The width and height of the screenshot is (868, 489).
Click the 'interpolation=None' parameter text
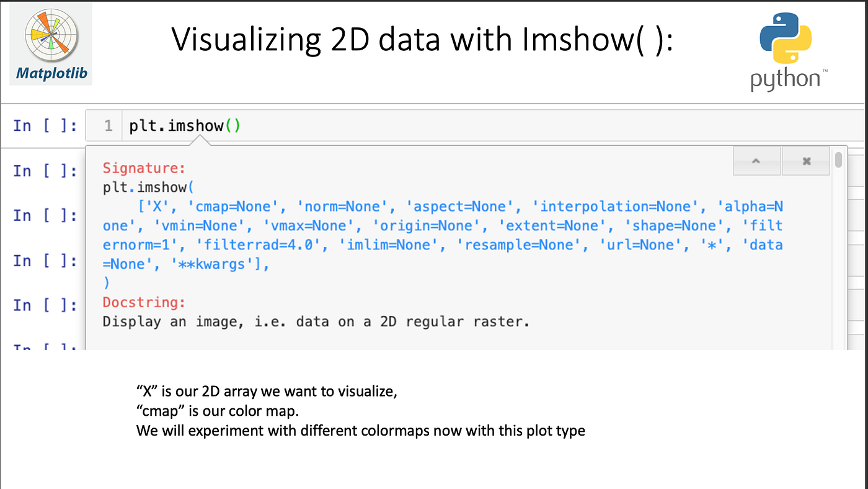click(x=616, y=207)
